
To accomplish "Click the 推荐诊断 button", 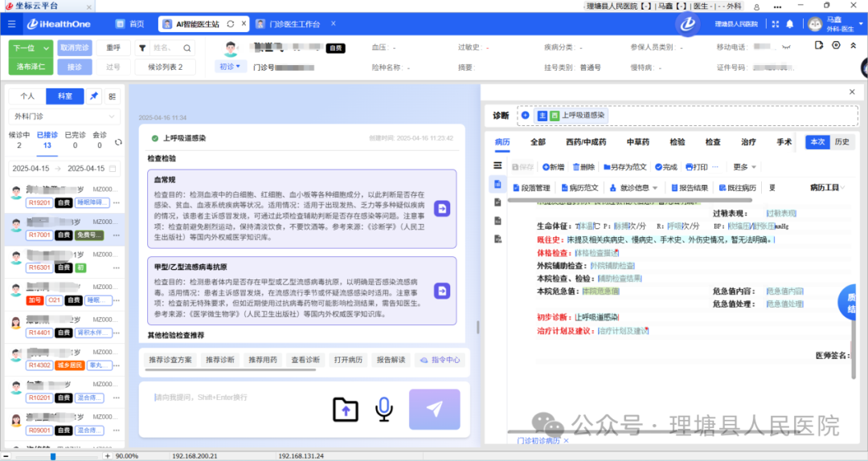I will click(x=220, y=360).
